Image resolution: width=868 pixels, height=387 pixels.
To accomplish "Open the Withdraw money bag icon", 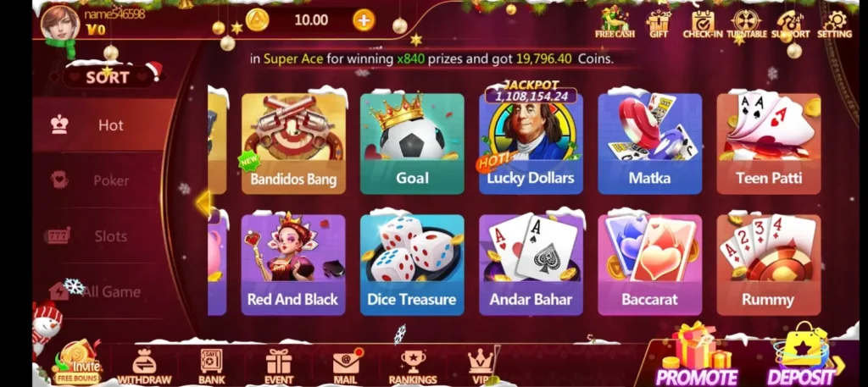I will click(144, 367).
